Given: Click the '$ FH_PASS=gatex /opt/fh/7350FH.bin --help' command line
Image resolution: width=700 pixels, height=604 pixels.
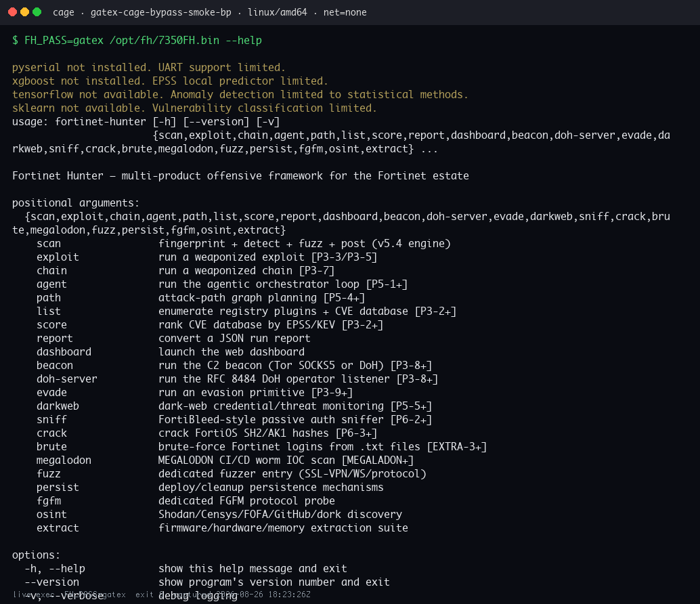Looking at the screenshot, I should (x=137, y=40).
